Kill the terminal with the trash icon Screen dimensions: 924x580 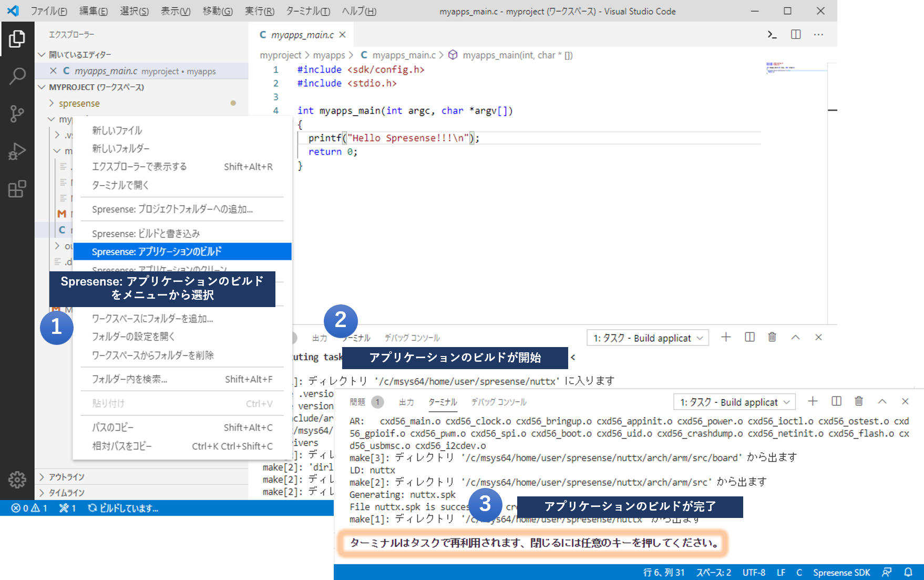[x=858, y=401]
